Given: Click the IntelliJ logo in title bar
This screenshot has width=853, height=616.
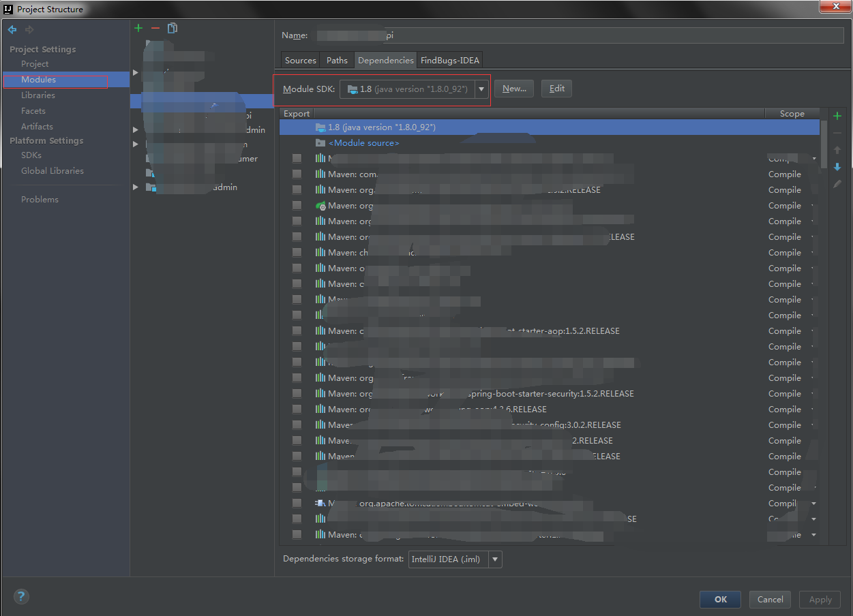Looking at the screenshot, I should (8, 9).
